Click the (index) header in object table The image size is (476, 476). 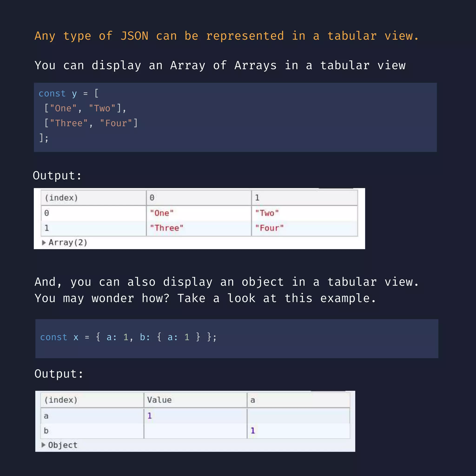pyautogui.click(x=92, y=400)
